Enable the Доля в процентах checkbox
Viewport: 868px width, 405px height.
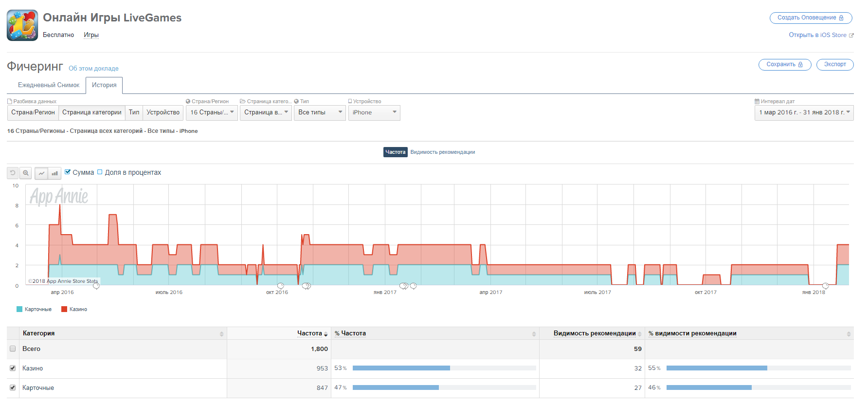click(100, 172)
